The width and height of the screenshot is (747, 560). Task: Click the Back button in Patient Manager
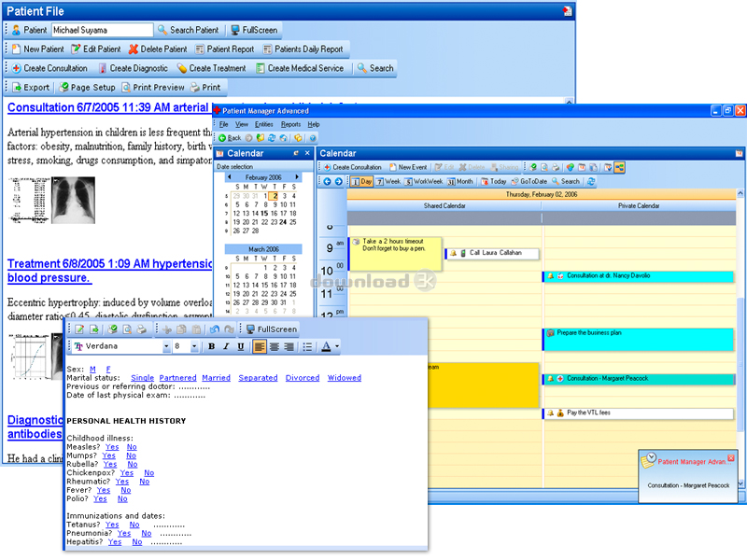[230, 138]
